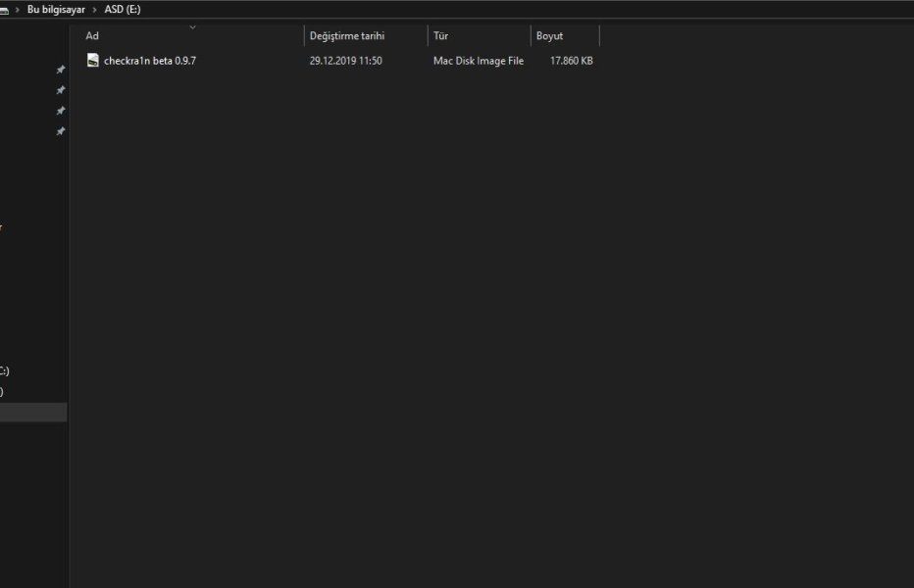Select the checkra1n beta 0.9.7 file icon
914x588 pixels.
[92, 61]
